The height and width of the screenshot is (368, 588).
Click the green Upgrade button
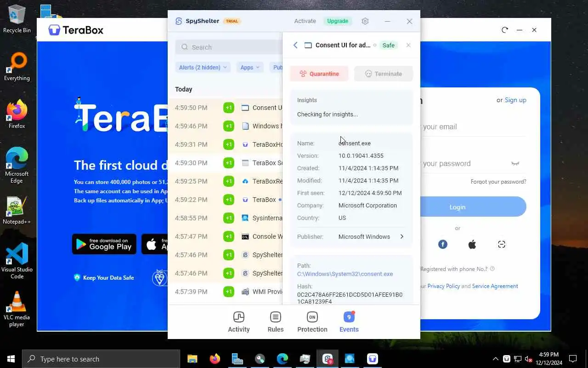tap(338, 21)
